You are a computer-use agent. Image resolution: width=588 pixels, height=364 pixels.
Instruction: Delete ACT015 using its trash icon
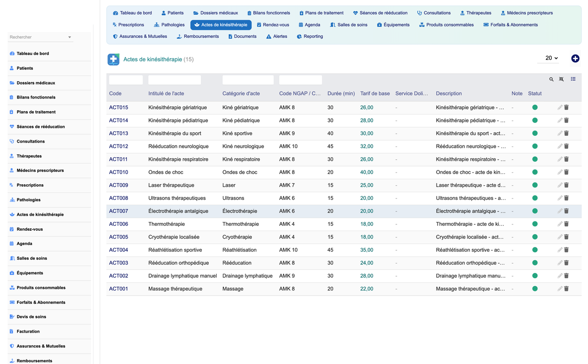pyautogui.click(x=566, y=107)
